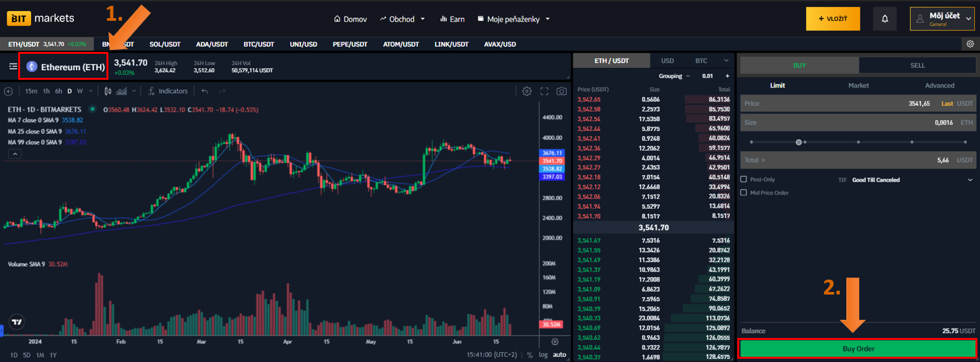
Task: Undo last chart action
Action: pyautogui.click(x=205, y=91)
